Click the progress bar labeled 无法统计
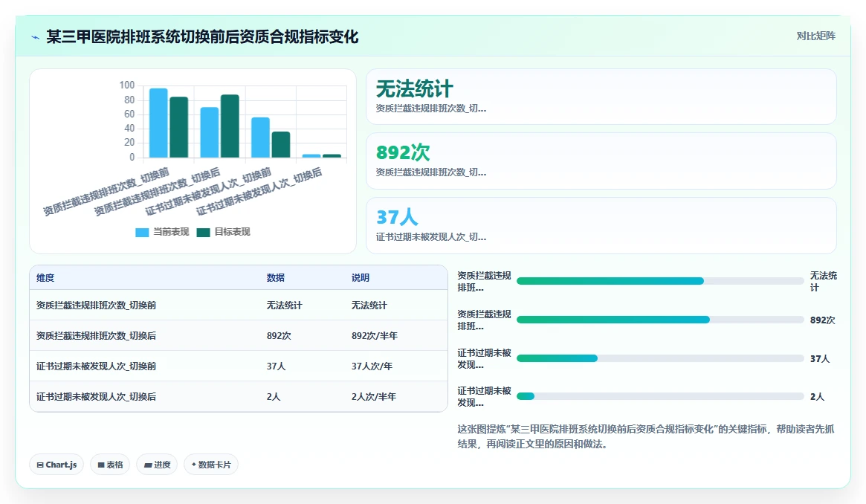 [x=660, y=281]
